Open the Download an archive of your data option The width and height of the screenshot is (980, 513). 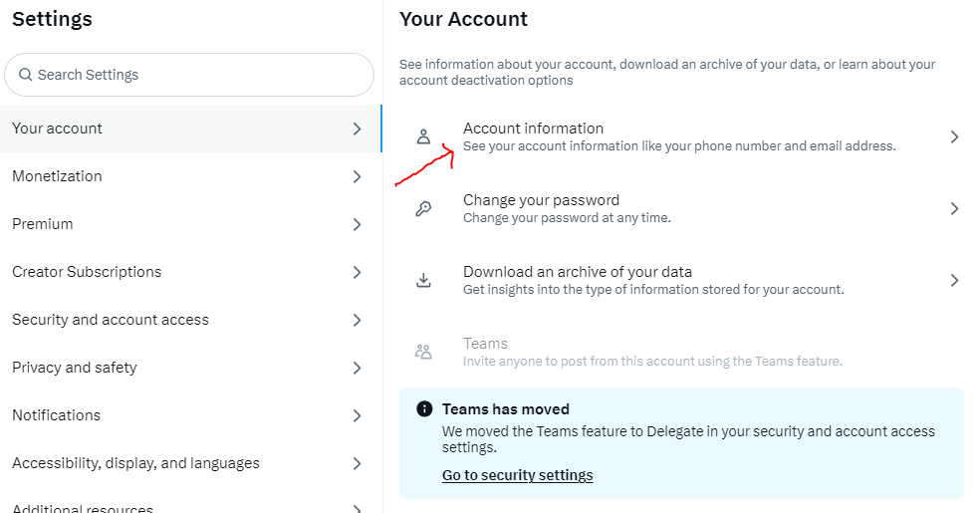(x=681, y=280)
